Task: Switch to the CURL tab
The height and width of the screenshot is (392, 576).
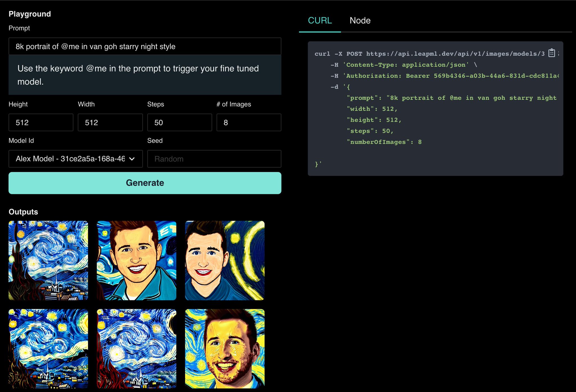Action: coord(320,21)
